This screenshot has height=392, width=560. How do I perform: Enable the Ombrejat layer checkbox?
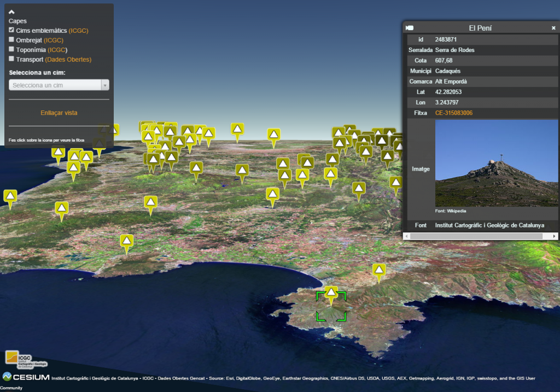tap(11, 39)
